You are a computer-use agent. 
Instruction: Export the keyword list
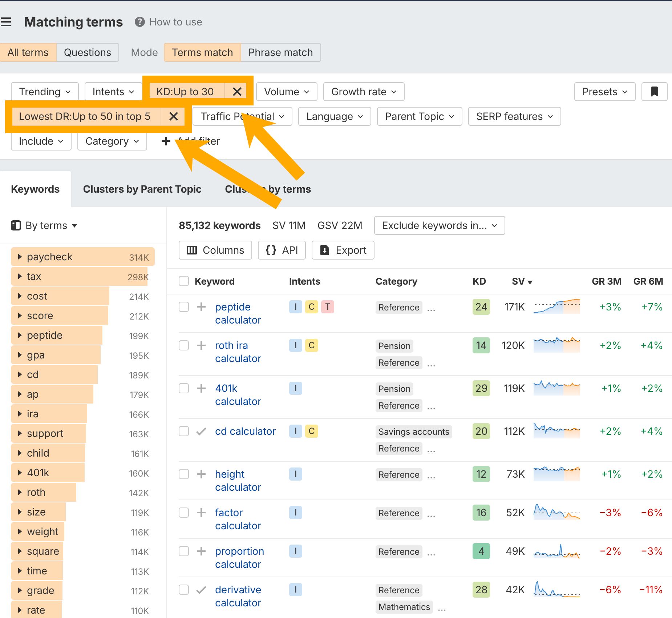[343, 250]
